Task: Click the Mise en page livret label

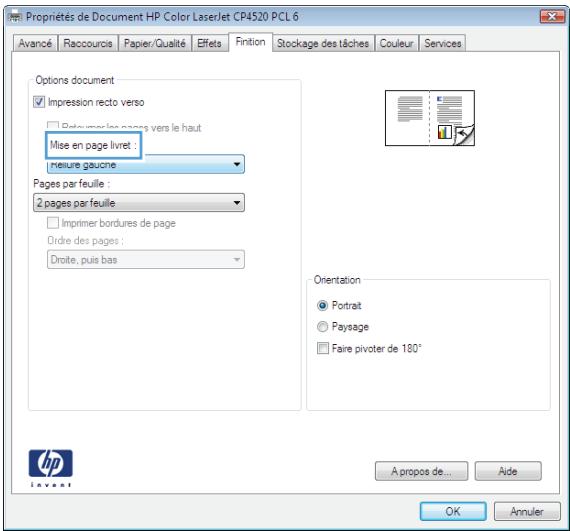Action: pyautogui.click(x=93, y=145)
